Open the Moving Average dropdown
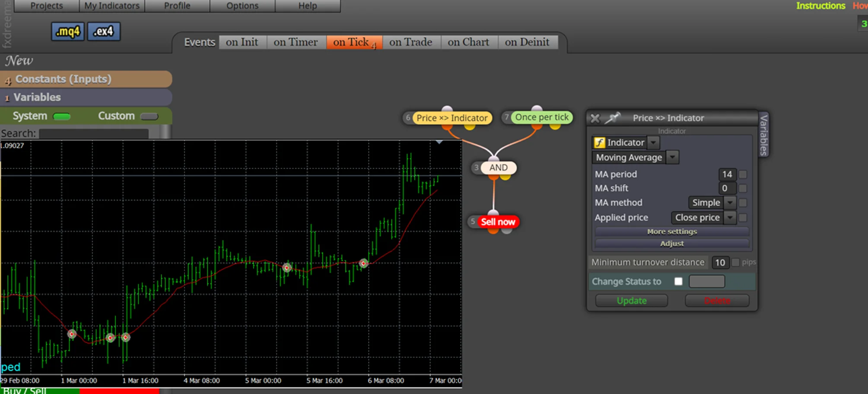 coord(672,157)
